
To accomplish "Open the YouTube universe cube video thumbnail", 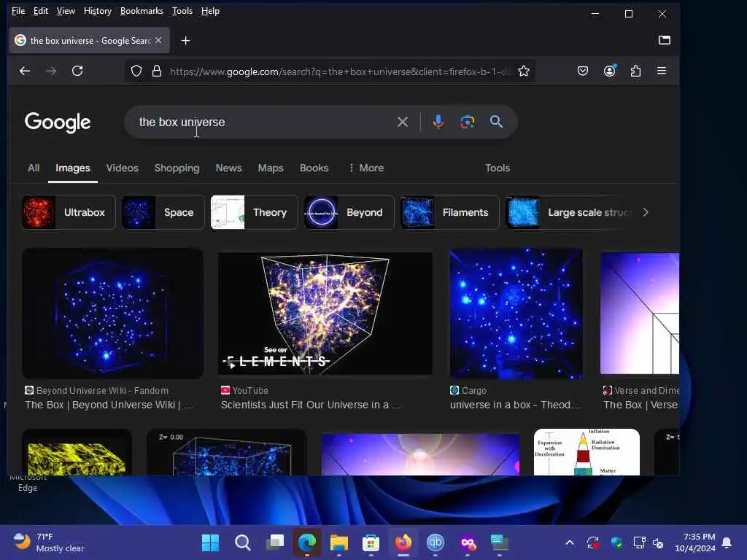I will point(325,314).
